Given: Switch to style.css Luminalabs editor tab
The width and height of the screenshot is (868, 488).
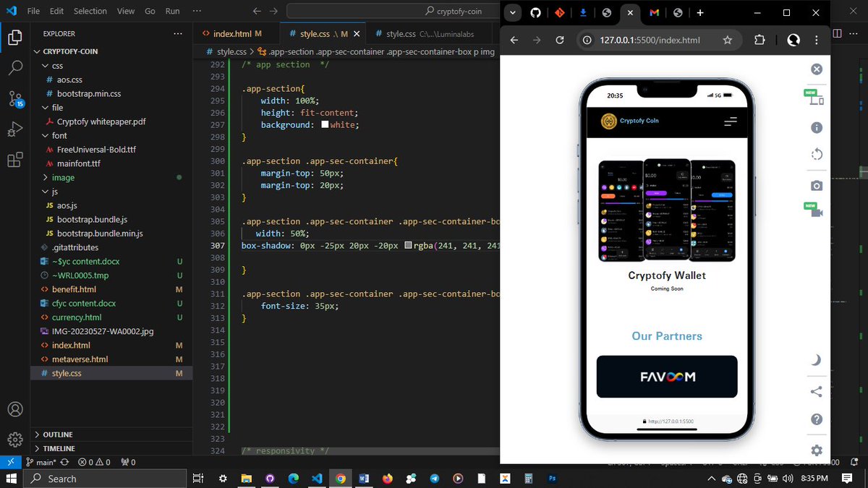Looking at the screenshot, I should 430,34.
